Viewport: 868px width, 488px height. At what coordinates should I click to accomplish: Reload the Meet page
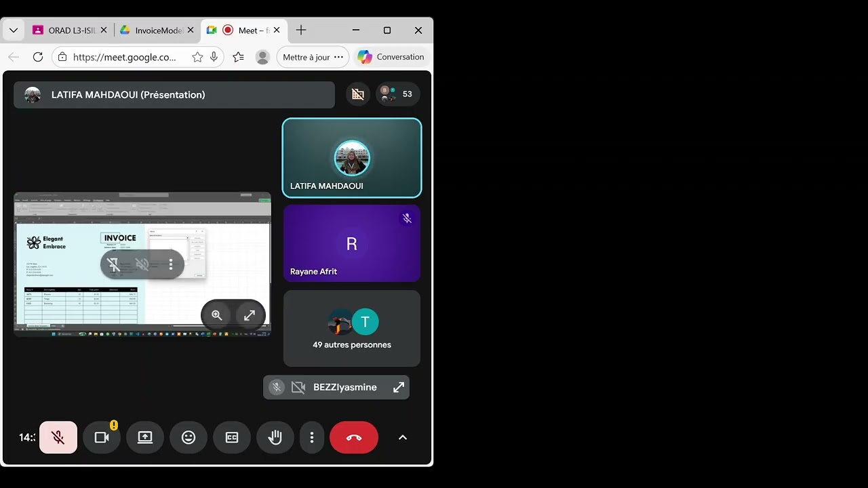pos(38,57)
